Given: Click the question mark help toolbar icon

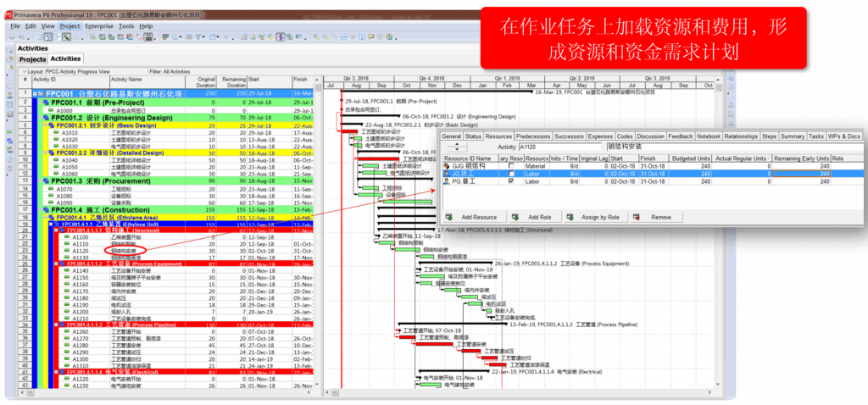Looking at the screenshot, I should click(x=380, y=37).
